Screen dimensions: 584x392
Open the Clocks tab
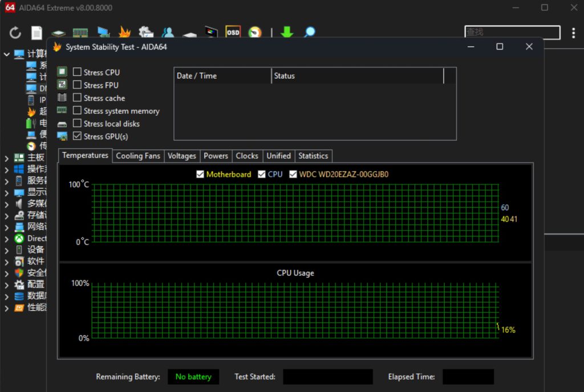[x=247, y=156]
